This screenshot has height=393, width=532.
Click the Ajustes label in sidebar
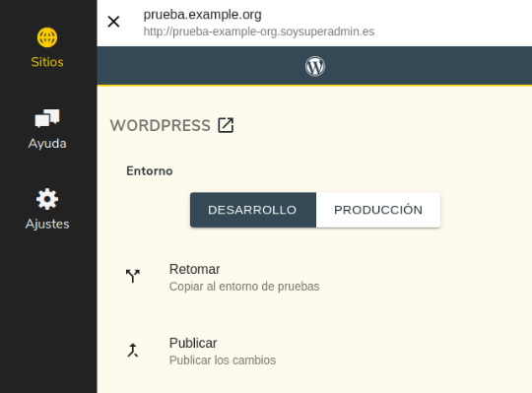[47, 225]
